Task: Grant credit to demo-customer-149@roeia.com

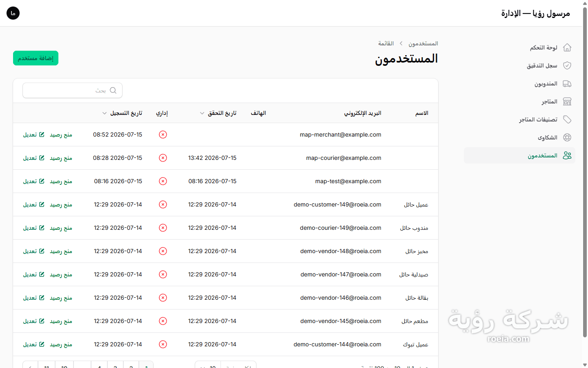Action: 61,204
